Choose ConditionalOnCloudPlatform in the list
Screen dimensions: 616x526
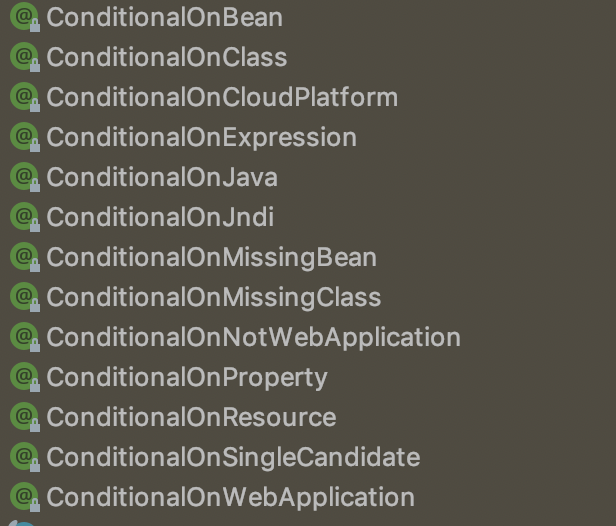pos(222,97)
